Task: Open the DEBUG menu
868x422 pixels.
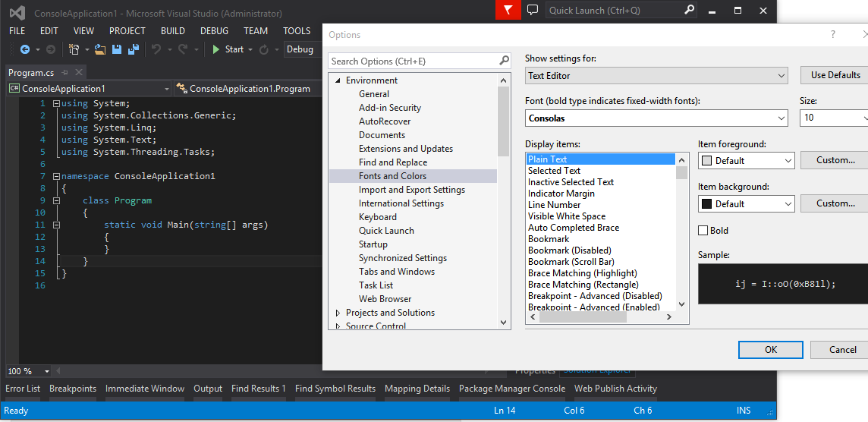Action: click(x=214, y=31)
